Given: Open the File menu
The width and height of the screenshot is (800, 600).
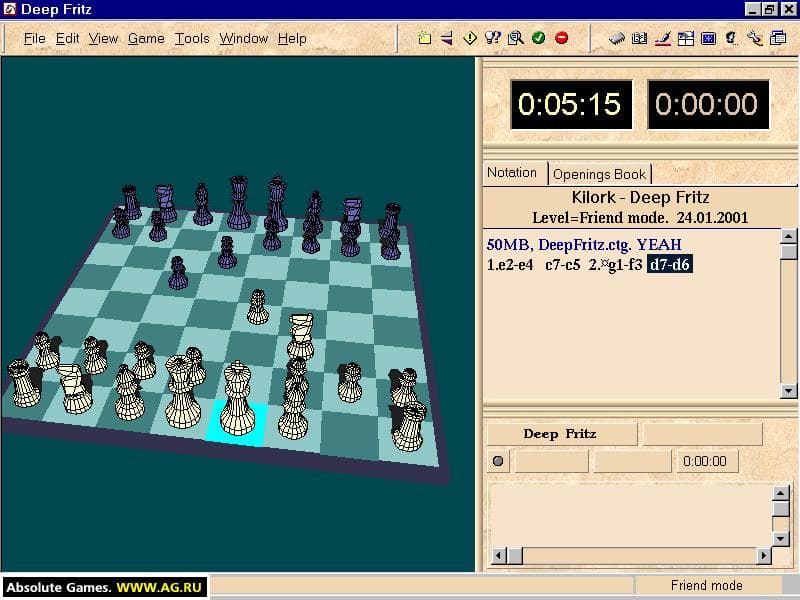Looking at the screenshot, I should [35, 38].
